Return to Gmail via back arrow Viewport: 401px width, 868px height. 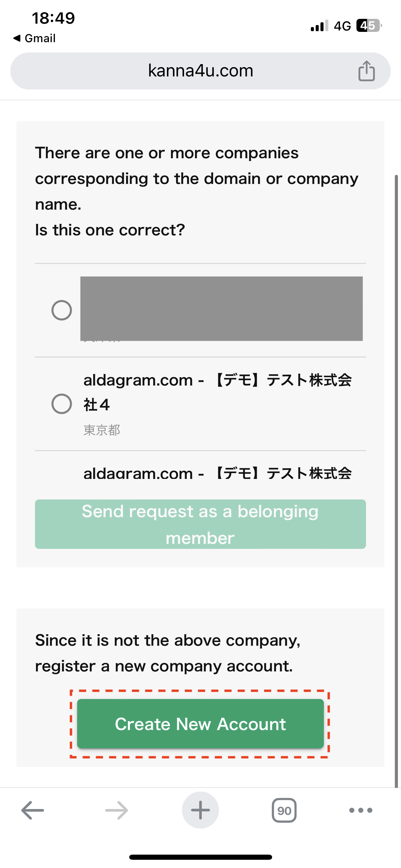tap(34, 38)
